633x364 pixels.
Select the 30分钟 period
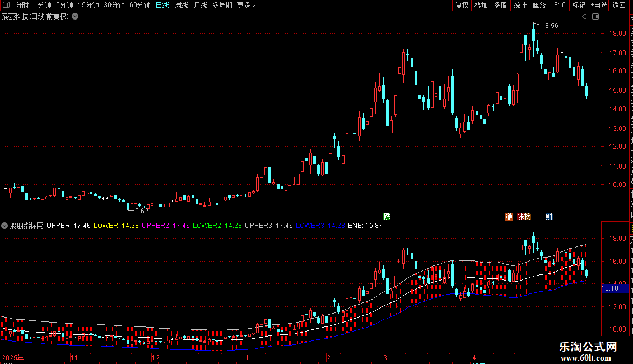click(114, 5)
